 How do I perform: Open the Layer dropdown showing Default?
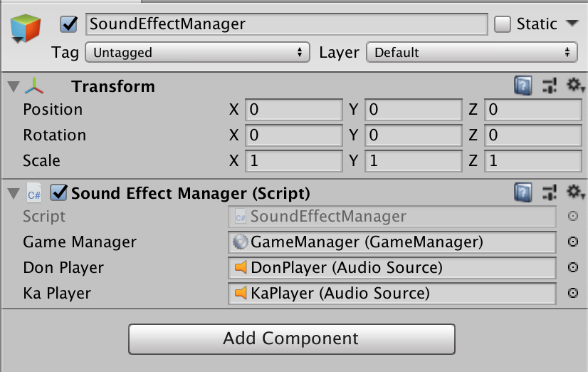(472, 52)
